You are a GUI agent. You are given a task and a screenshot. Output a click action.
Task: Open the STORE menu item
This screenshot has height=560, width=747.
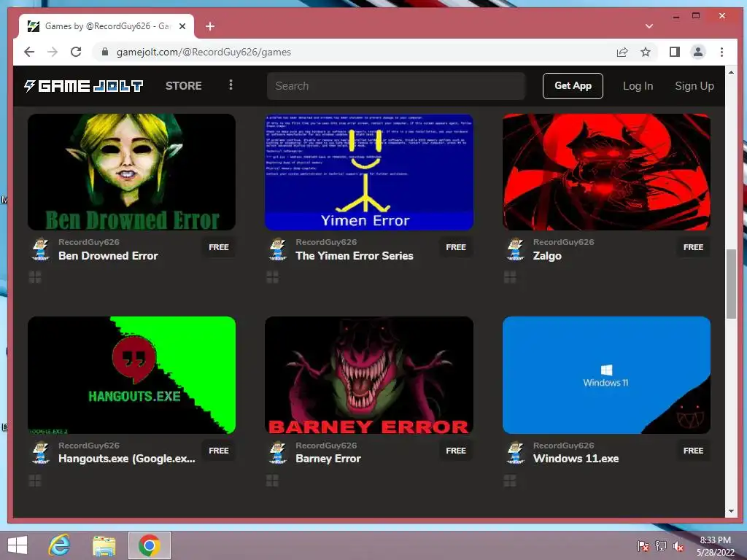[183, 86]
